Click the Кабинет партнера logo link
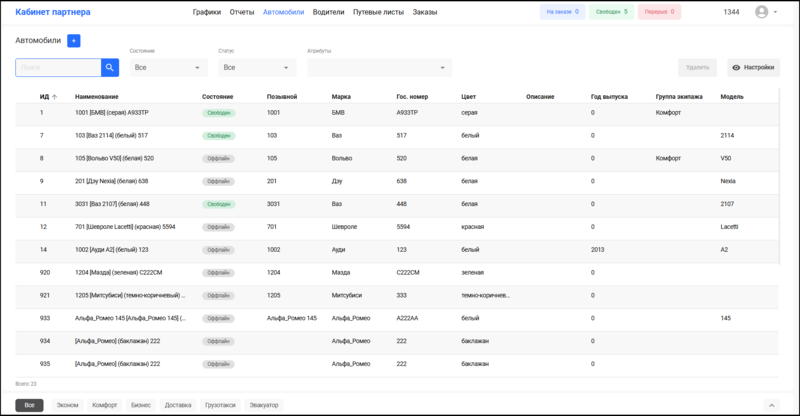This screenshot has height=416, width=800. 53,12
